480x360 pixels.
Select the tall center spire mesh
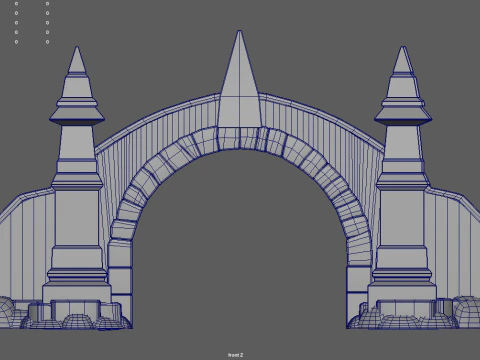click(239, 79)
